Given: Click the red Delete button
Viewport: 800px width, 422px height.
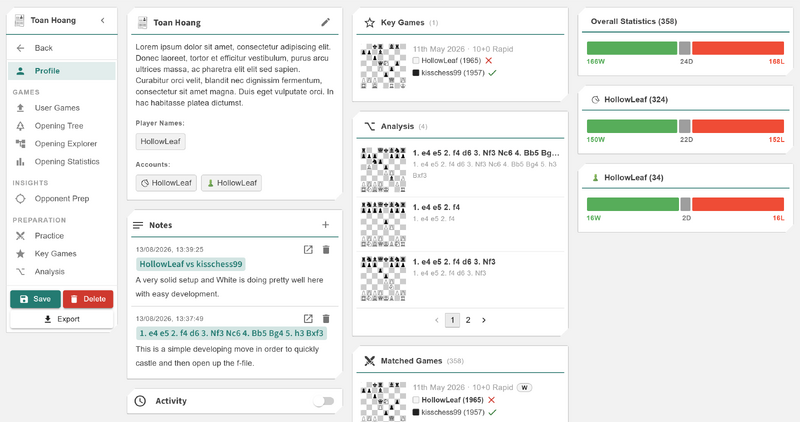Looking at the screenshot, I should pos(88,299).
